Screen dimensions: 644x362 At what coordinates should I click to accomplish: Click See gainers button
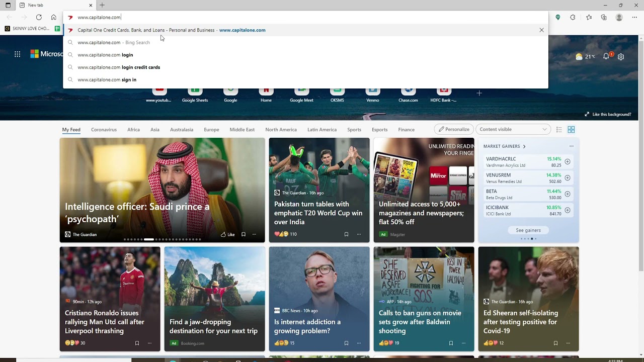tap(528, 230)
